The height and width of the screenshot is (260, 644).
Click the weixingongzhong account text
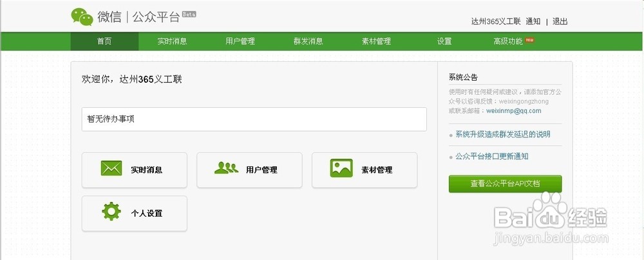tap(524, 101)
